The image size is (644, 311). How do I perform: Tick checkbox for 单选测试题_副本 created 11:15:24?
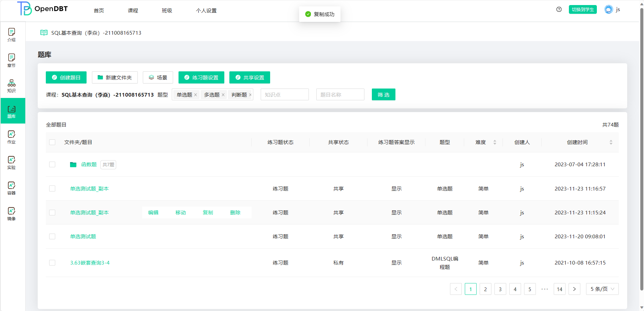click(52, 213)
